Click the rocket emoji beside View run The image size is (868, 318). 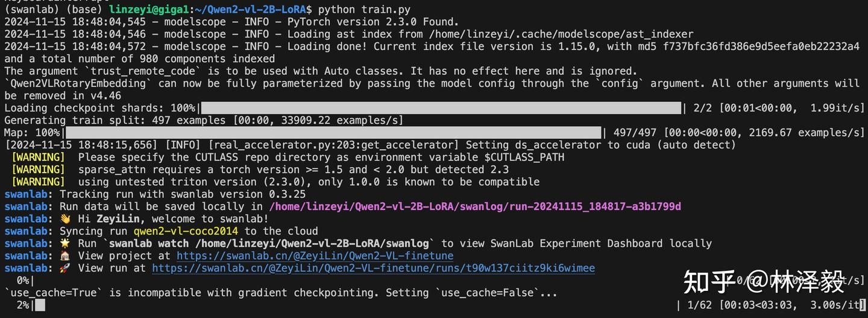click(x=66, y=269)
